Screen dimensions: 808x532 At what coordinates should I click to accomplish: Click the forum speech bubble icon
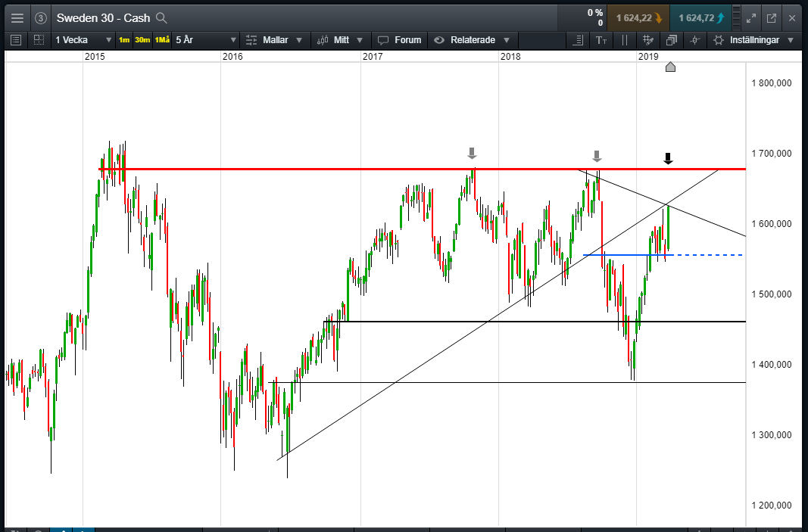[383, 39]
